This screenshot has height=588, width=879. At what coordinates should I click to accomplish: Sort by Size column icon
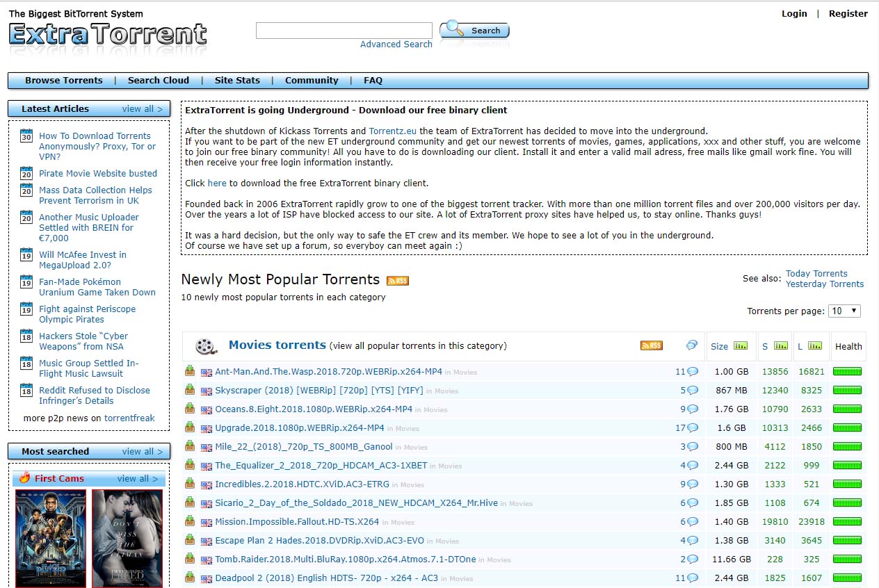(741, 345)
